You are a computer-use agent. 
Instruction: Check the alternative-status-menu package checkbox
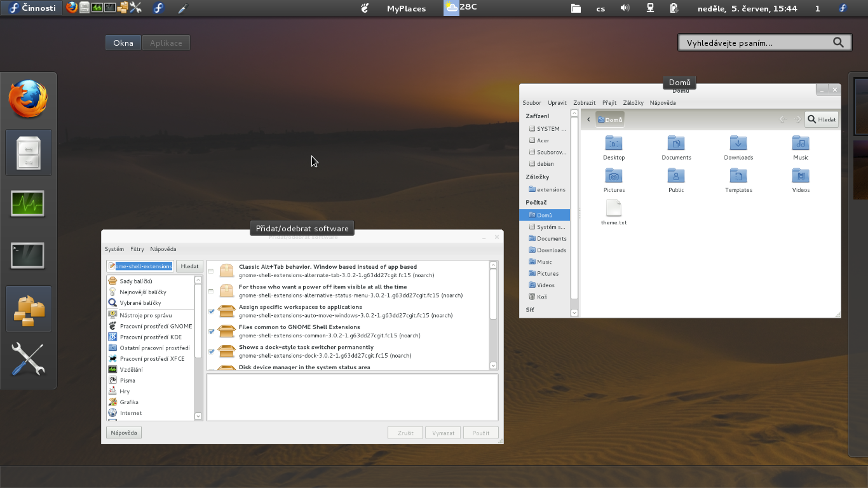click(x=211, y=292)
